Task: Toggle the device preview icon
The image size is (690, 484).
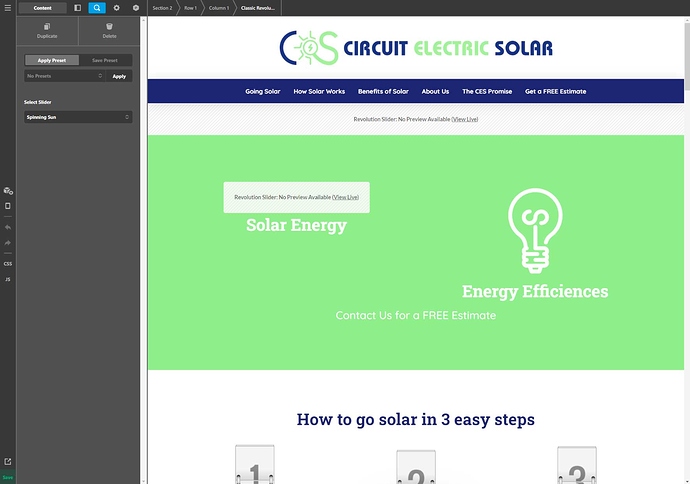Action: pyautogui.click(x=7, y=206)
